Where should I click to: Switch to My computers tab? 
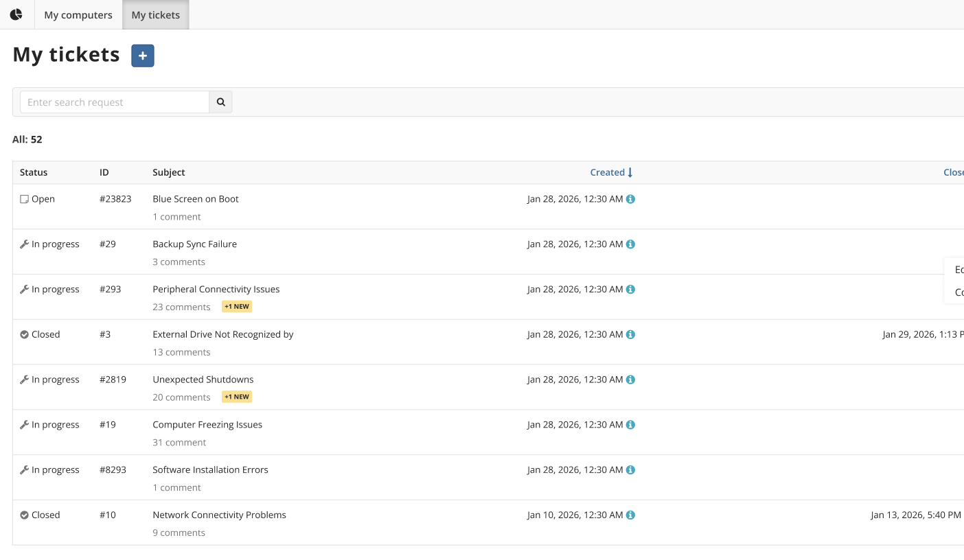[78, 14]
